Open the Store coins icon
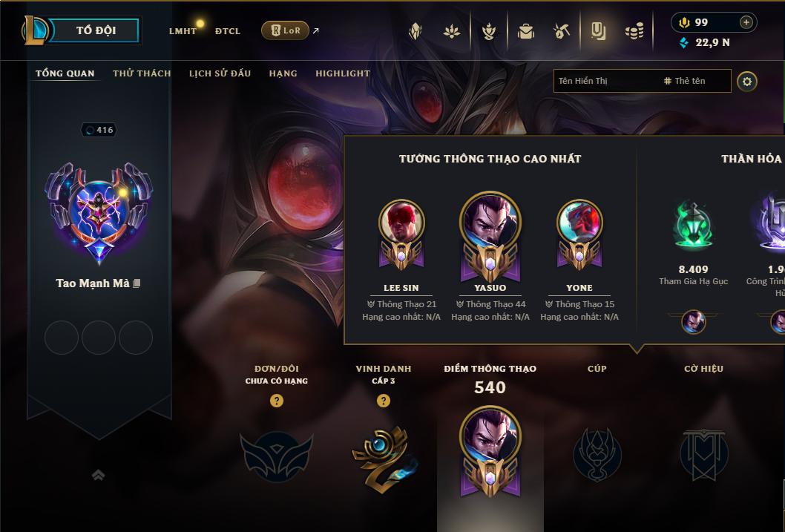The height and width of the screenshot is (532, 785). click(634, 32)
